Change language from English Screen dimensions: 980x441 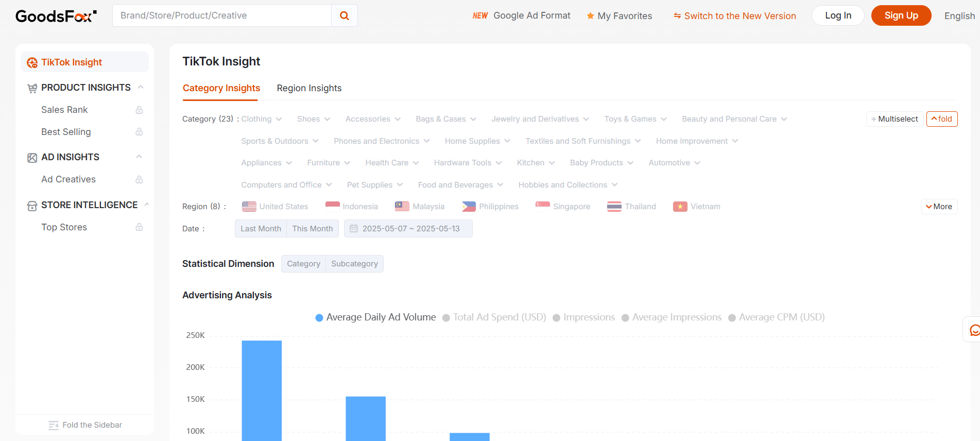959,16
